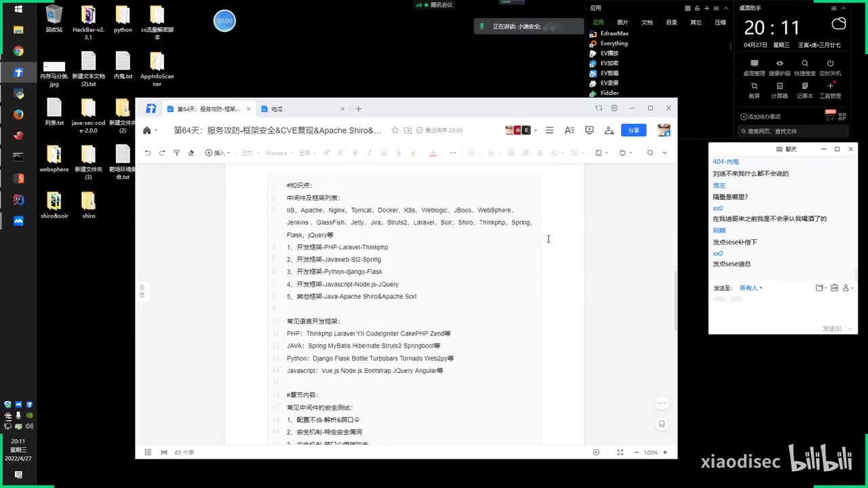Launch EdrawMax from app list
This screenshot has width=868, height=488.
pos(609,33)
